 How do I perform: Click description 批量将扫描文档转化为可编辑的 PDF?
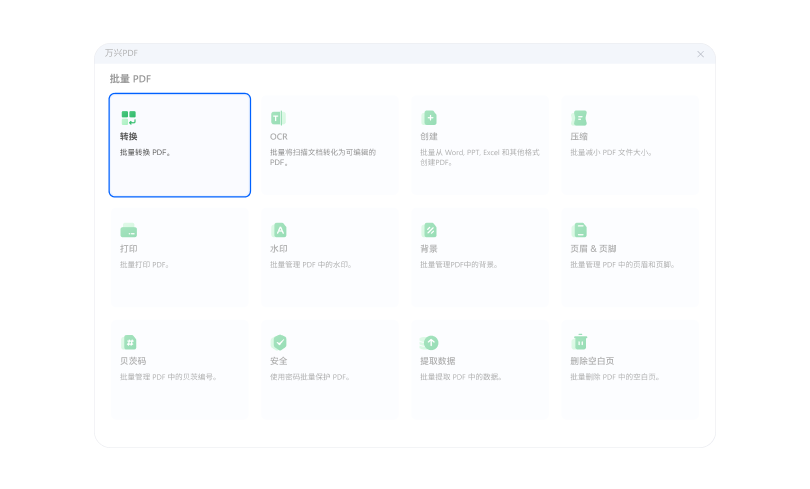[x=323, y=157]
